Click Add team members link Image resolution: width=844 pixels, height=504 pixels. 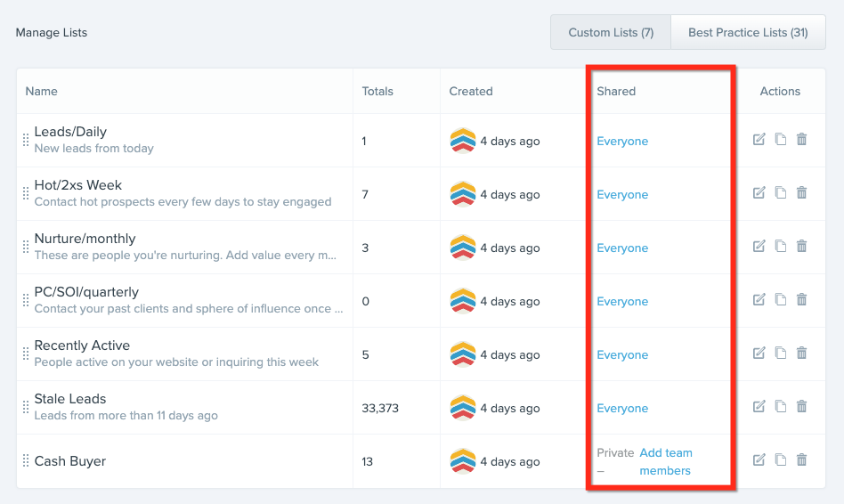tap(665, 461)
